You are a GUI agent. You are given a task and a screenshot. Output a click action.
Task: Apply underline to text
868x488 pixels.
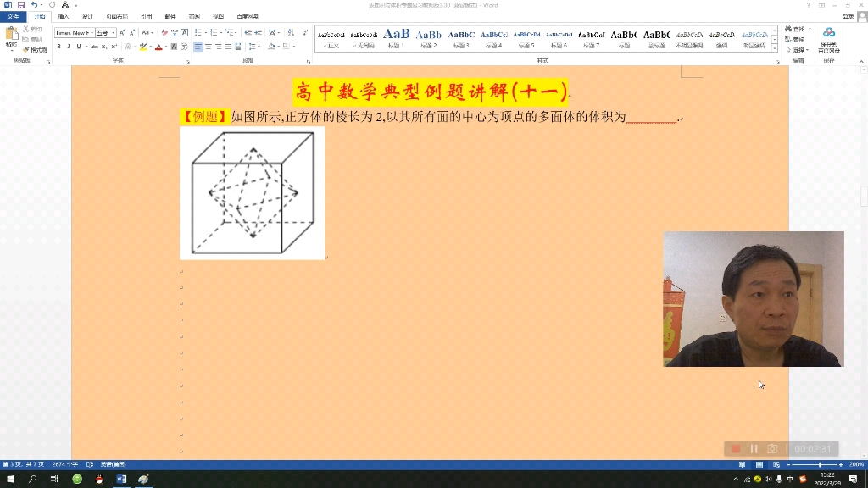(78, 46)
